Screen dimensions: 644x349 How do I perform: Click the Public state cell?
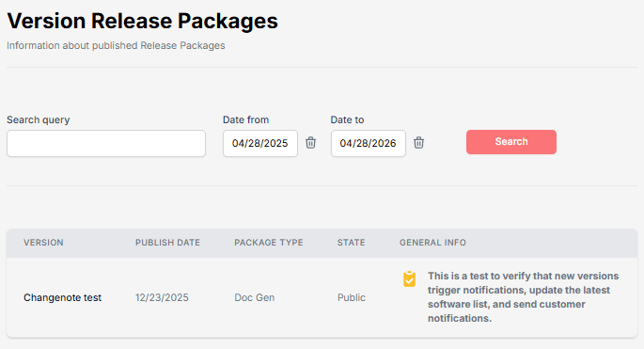click(352, 297)
